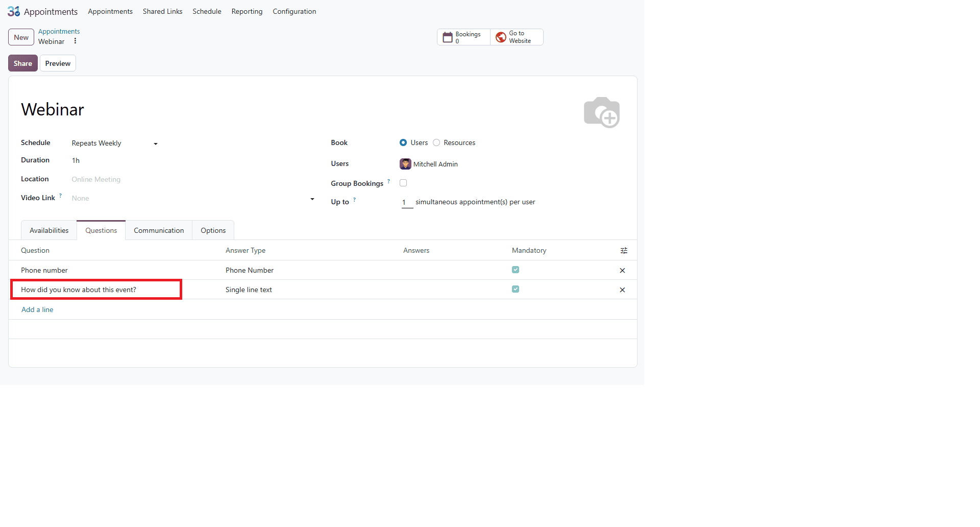Viewport: 980px width, 527px height.
Task: Delete the 'How did you know' question row
Action: click(622, 290)
